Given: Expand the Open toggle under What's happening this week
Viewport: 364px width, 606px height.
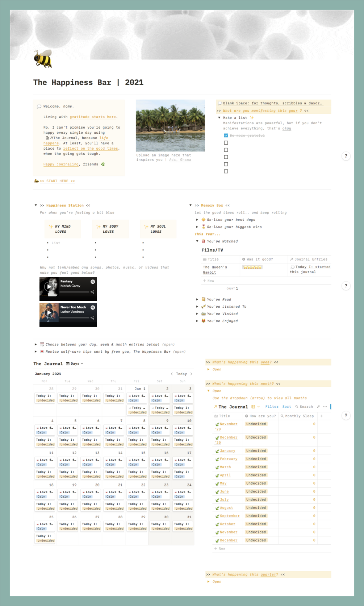Looking at the screenshot, I should tap(208, 369).
